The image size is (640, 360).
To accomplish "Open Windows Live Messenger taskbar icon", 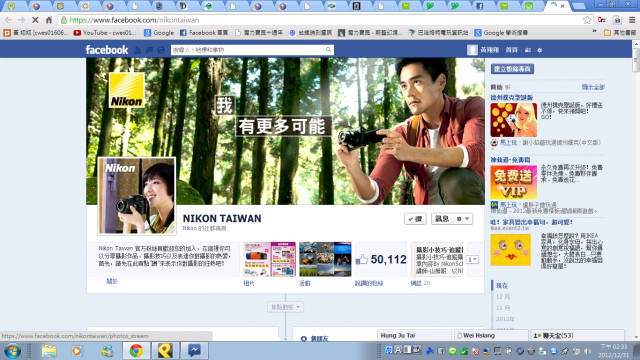I will pyautogui.click(x=107, y=351).
